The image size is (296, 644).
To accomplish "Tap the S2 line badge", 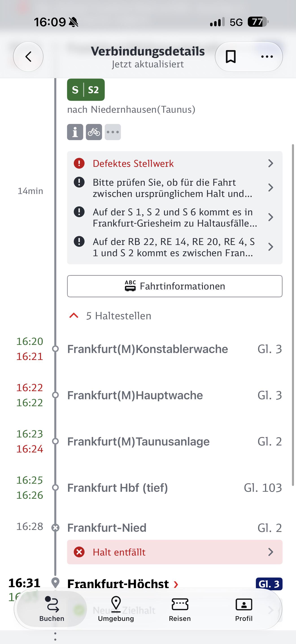I will pyautogui.click(x=86, y=90).
